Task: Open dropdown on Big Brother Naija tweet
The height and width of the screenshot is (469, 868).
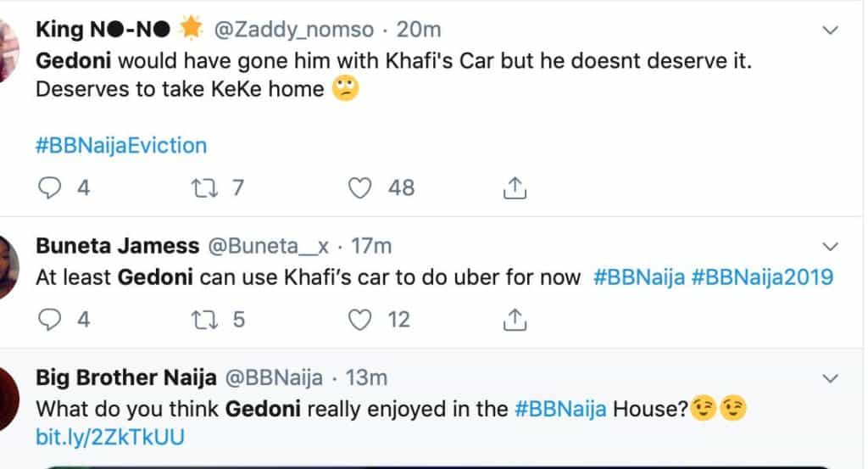Action: click(831, 377)
